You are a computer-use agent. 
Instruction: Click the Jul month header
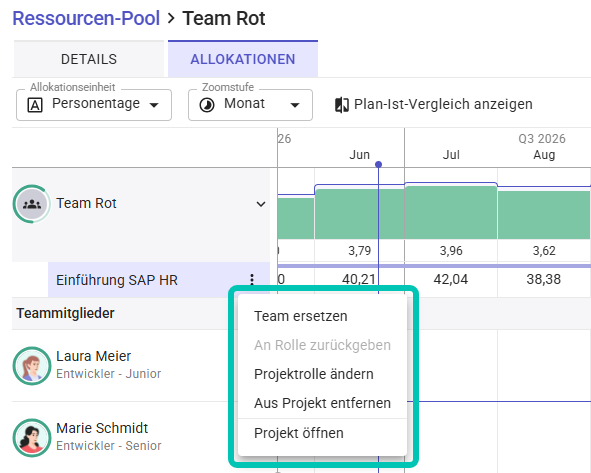451,155
